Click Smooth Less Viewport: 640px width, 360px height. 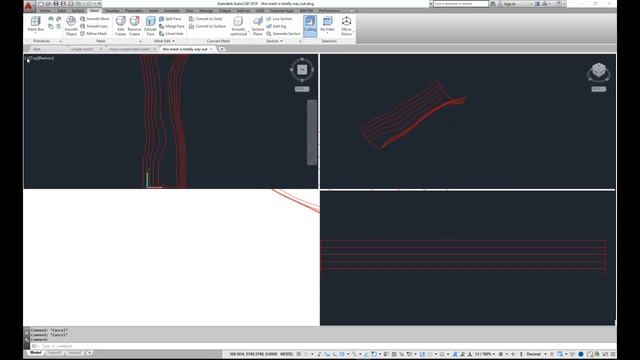94,26
